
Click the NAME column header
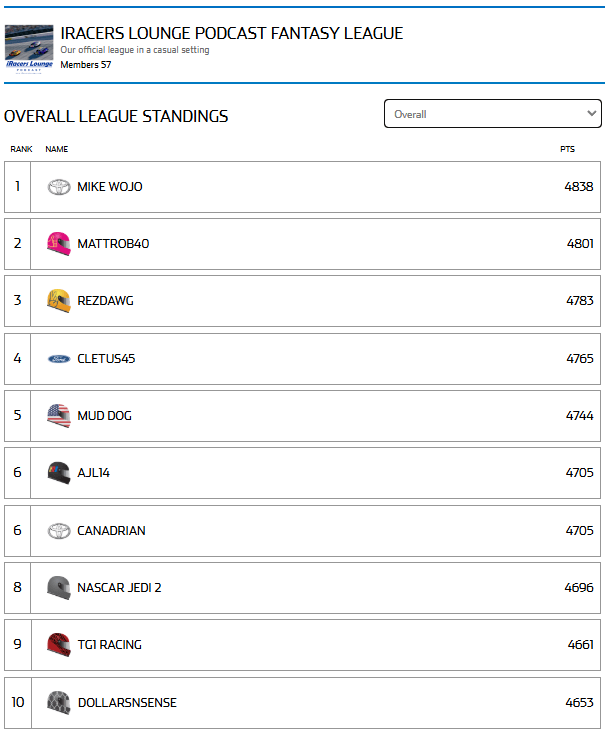tap(57, 149)
